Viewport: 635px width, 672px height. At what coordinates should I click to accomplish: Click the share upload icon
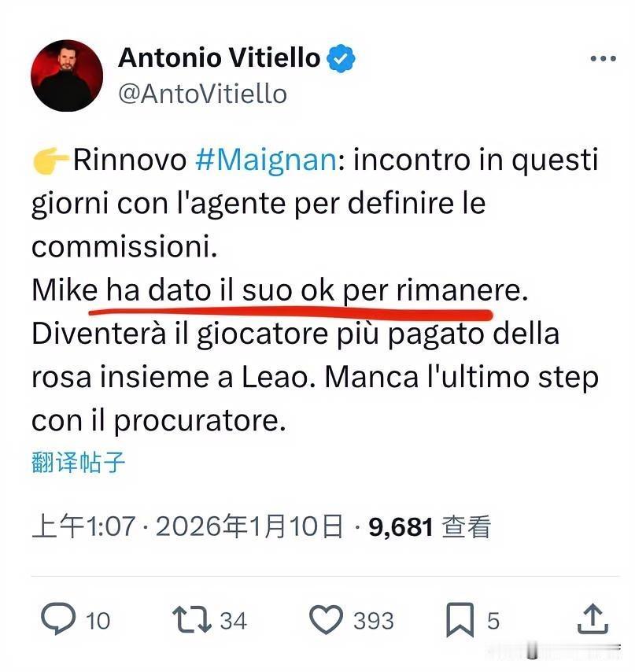(593, 618)
